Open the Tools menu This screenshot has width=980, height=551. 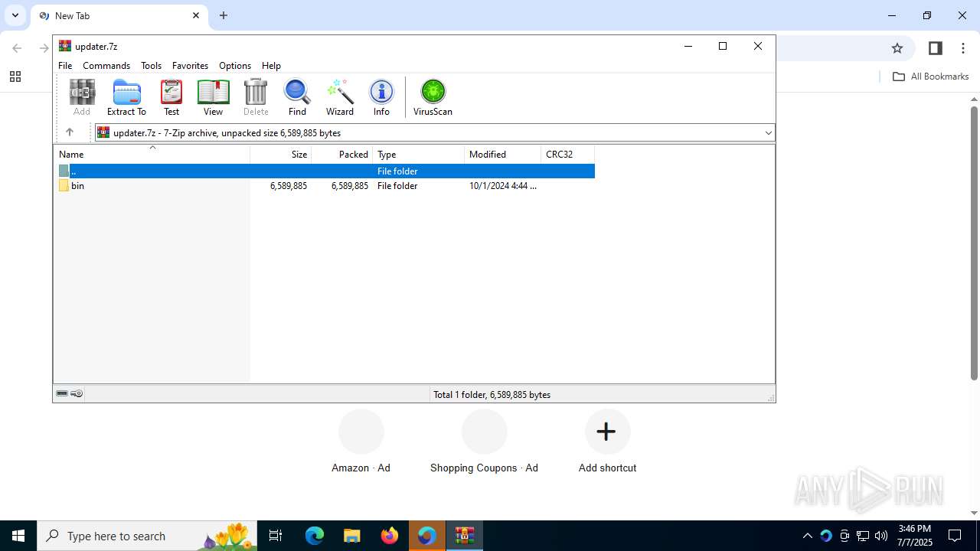(x=151, y=66)
